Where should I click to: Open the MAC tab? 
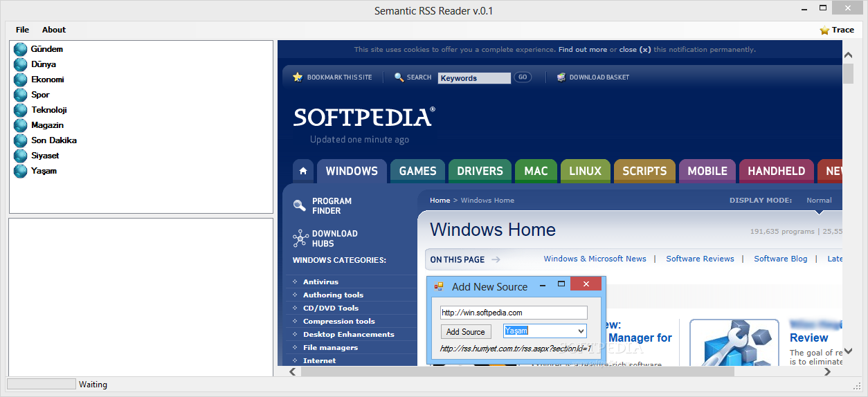(x=536, y=171)
